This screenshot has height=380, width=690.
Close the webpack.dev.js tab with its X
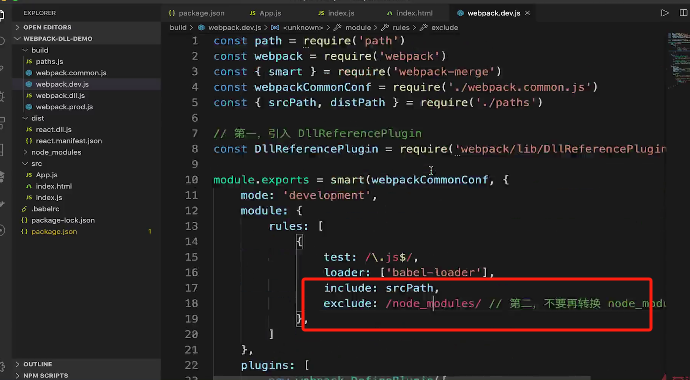[527, 13]
